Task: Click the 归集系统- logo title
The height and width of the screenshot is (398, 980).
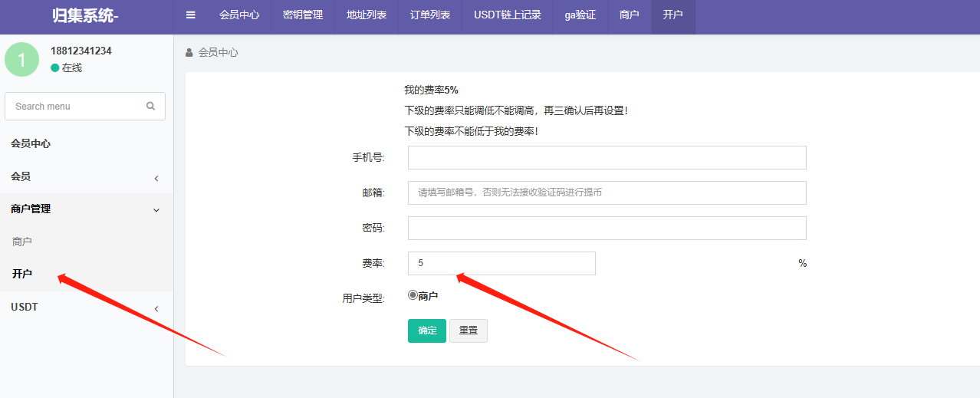Action: pyautogui.click(x=86, y=15)
